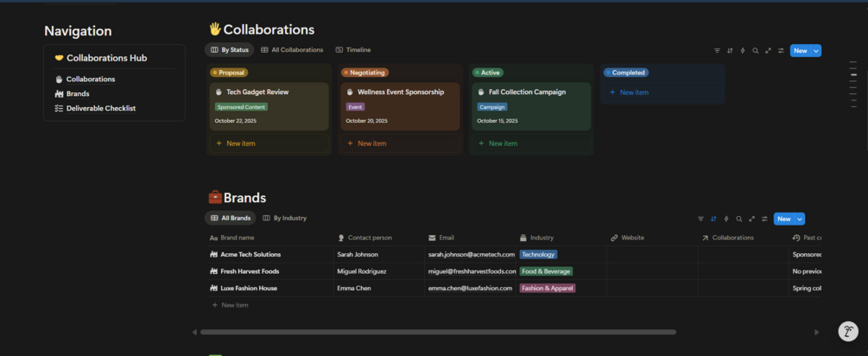Open automations lightning icon for Collaborations
Image resolution: width=868 pixels, height=356 pixels.
point(743,50)
